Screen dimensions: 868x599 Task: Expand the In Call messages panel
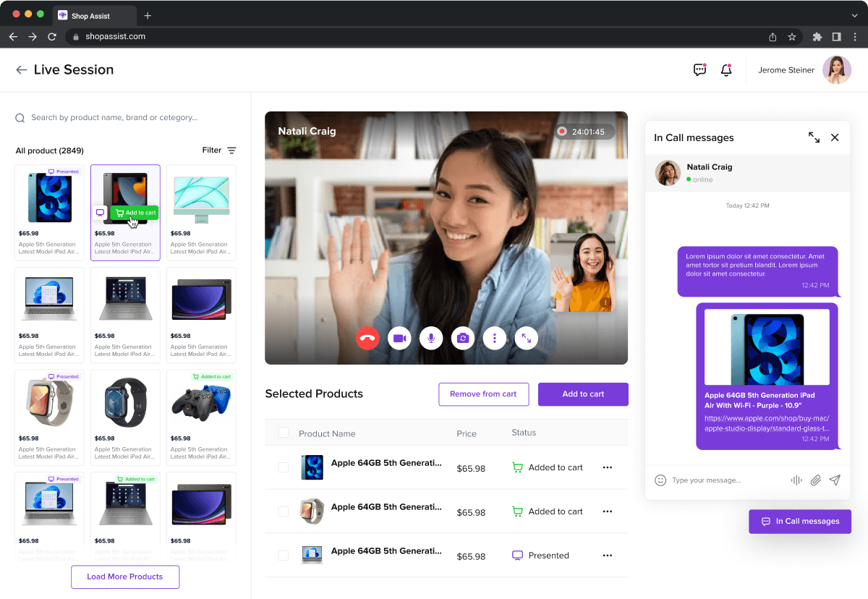[814, 137]
